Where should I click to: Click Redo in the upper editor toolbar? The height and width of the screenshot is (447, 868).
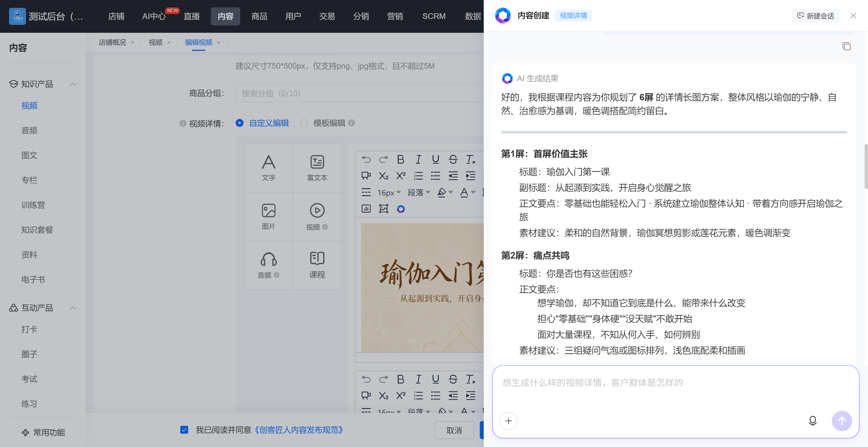(383, 159)
